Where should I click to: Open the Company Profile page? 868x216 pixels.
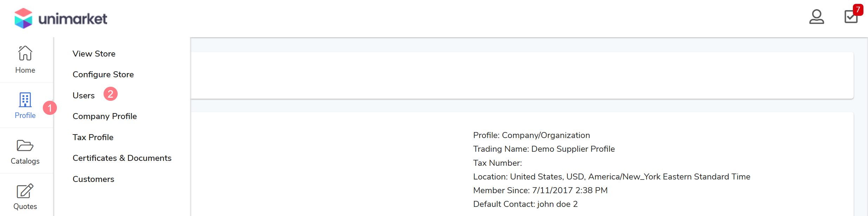(x=105, y=116)
